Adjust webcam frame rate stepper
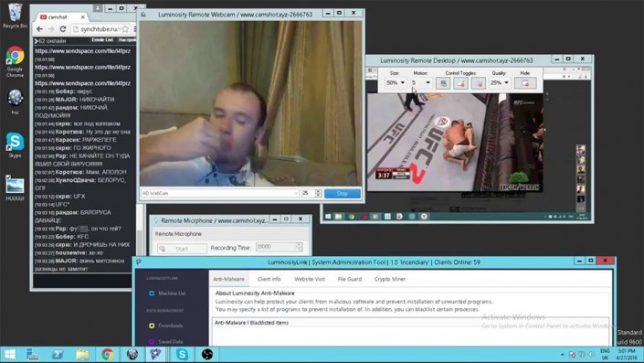This screenshot has width=644, height=363. coord(318,193)
